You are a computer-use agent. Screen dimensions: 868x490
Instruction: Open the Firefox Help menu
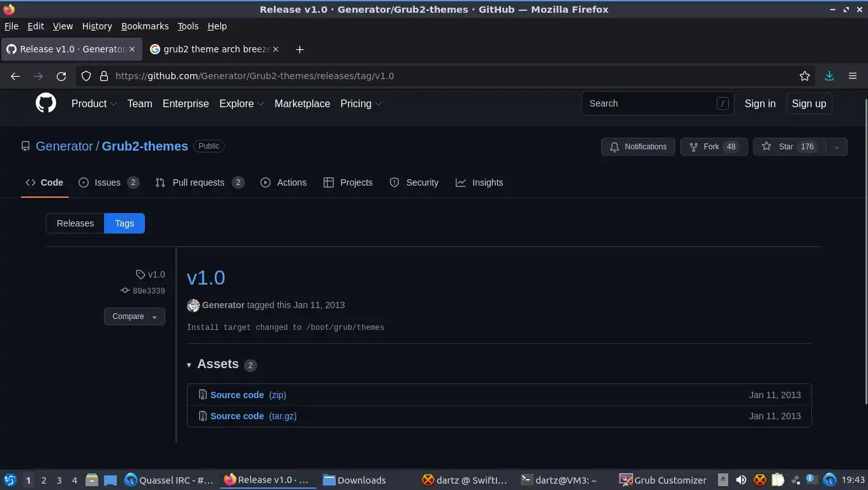point(217,26)
